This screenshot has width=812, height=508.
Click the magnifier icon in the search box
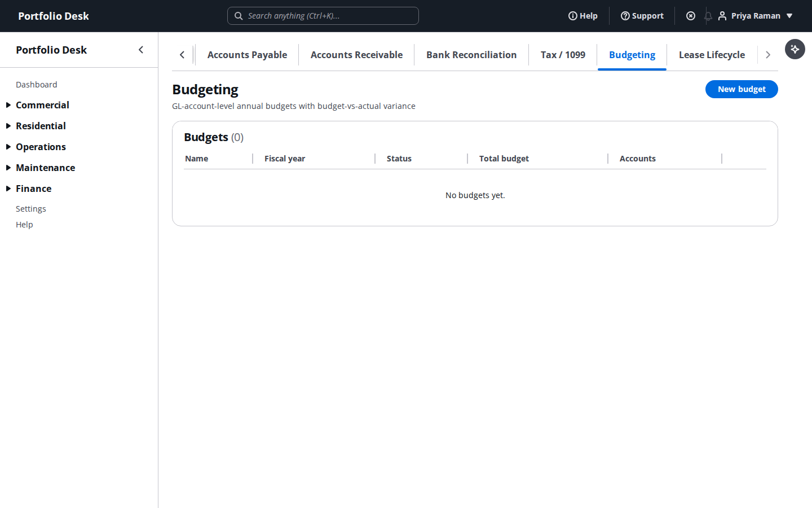[239, 16]
